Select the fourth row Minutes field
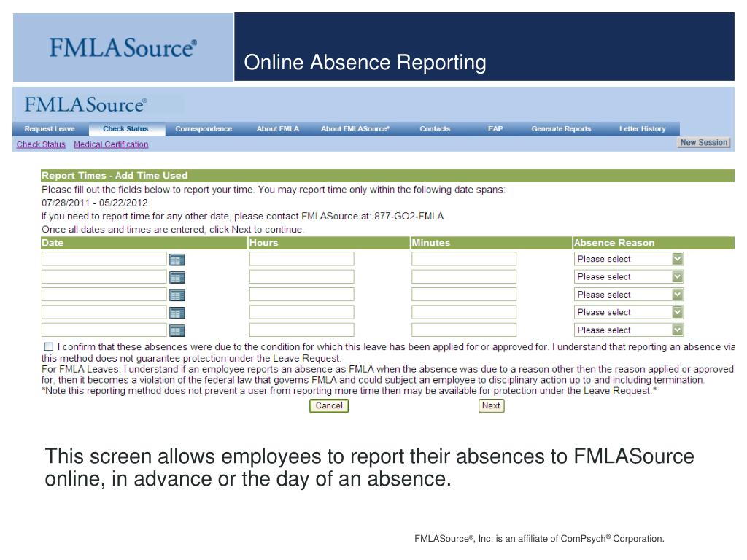This screenshot has height=560, width=747. pyautogui.click(x=463, y=312)
